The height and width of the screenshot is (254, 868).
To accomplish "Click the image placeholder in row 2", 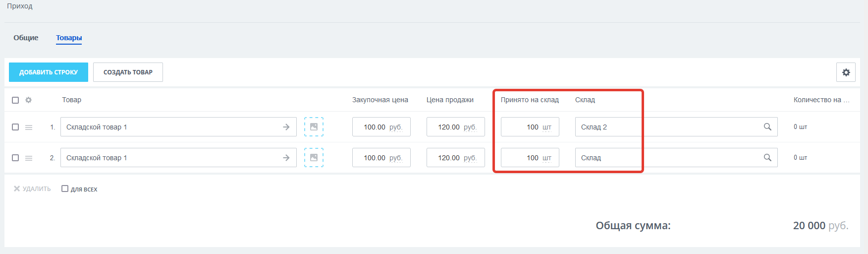I will click(314, 158).
